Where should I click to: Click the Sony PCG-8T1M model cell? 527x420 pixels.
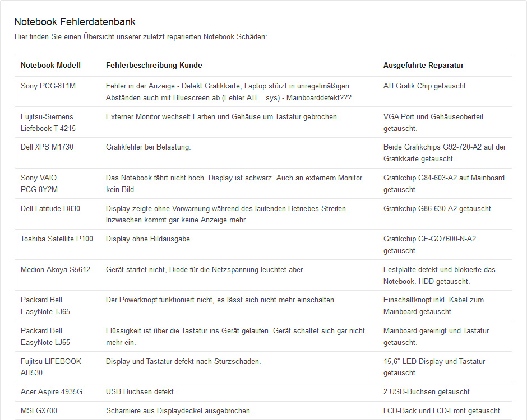point(48,86)
